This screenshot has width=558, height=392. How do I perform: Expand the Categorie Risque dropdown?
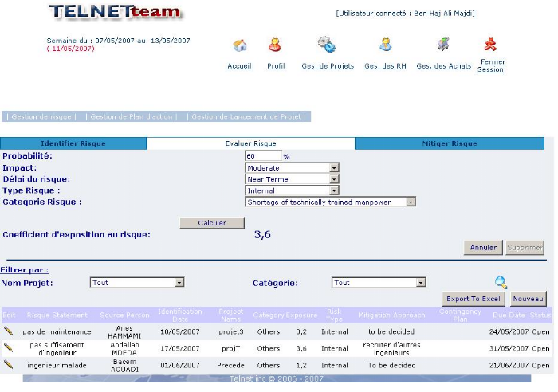pos(411,202)
